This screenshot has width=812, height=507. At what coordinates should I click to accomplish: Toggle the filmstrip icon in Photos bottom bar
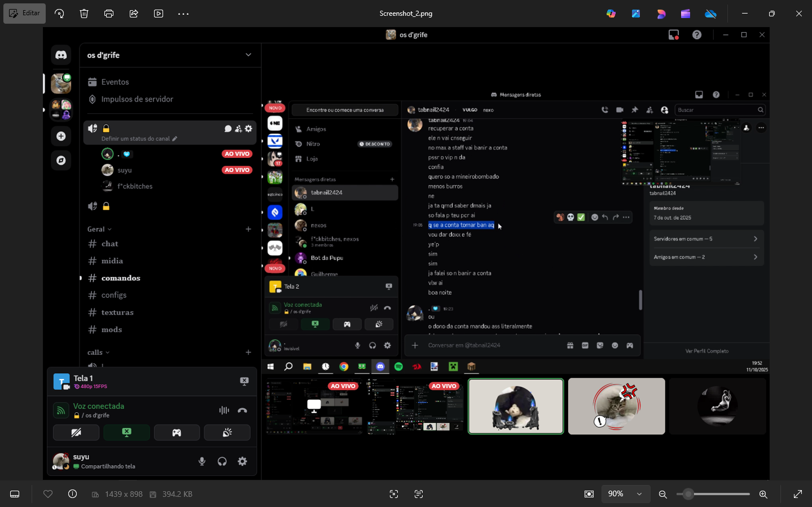[15, 494]
